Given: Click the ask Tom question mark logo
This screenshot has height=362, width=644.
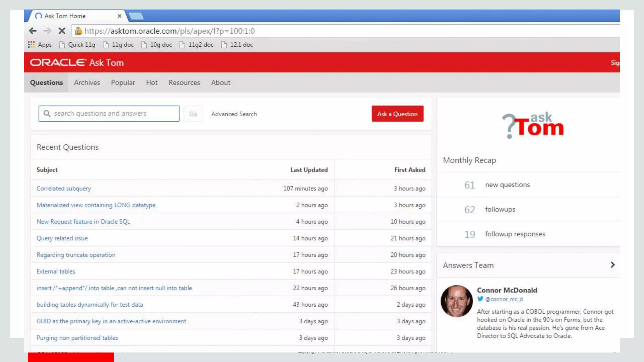Looking at the screenshot, I should (533, 126).
